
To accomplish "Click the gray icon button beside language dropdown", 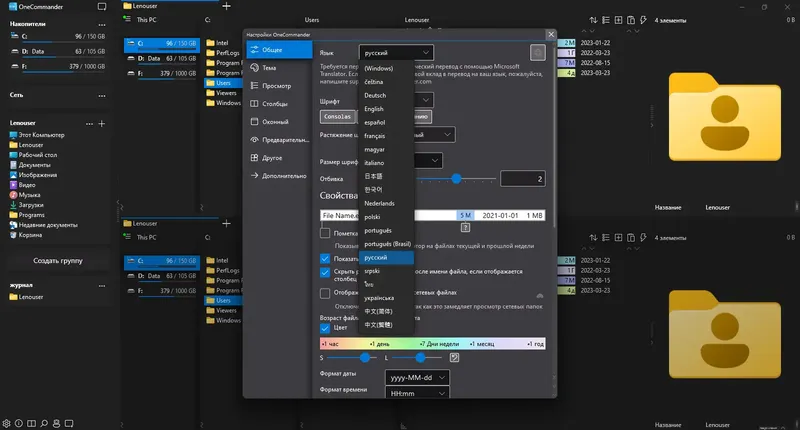I will [x=537, y=53].
